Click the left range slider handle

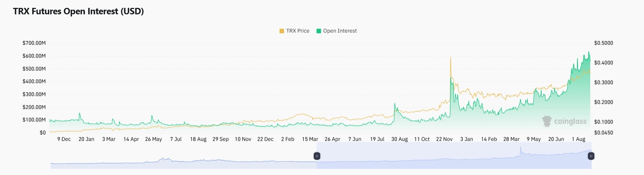point(317,156)
